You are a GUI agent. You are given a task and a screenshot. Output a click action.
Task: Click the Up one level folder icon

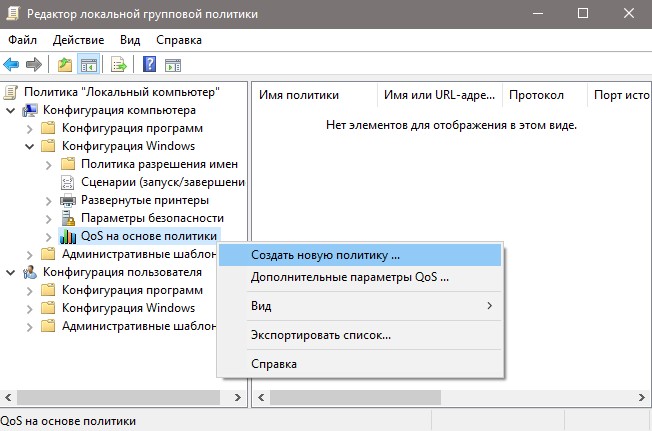pos(65,65)
